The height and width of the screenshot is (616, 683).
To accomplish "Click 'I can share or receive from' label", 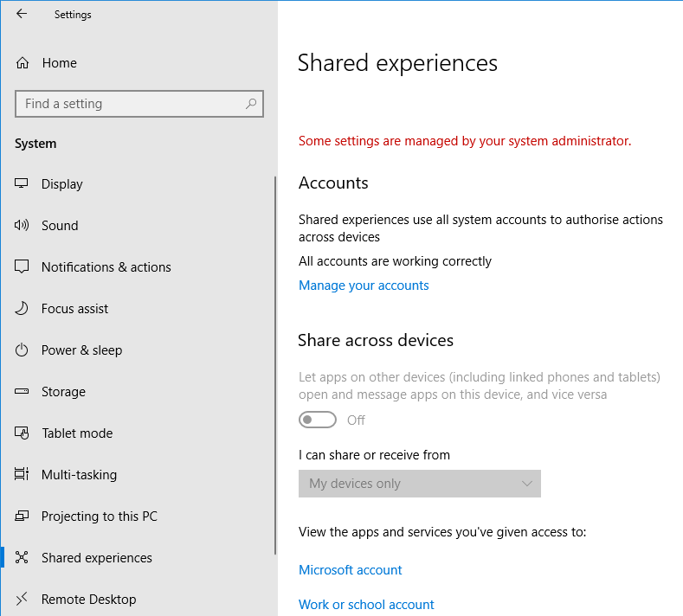I will pos(374,455).
